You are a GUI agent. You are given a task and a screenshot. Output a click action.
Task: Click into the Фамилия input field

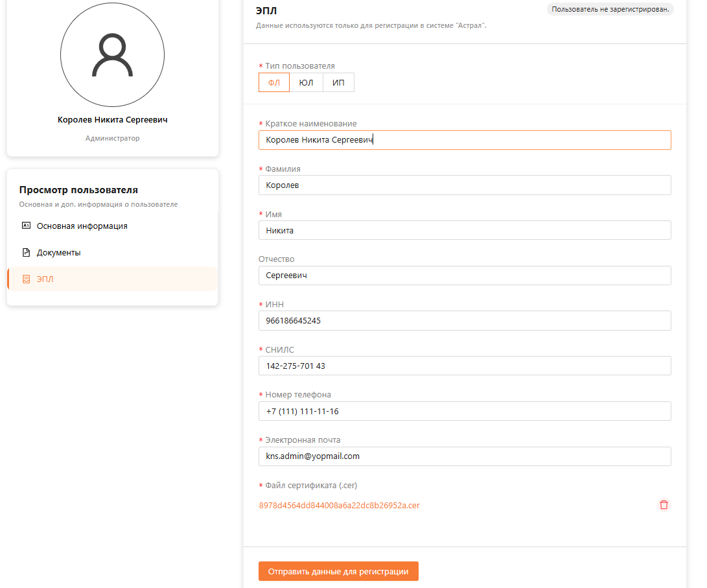click(464, 185)
